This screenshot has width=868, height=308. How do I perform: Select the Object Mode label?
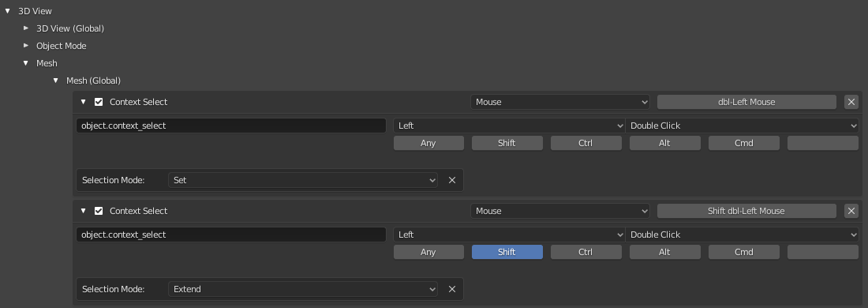pyautogui.click(x=62, y=46)
